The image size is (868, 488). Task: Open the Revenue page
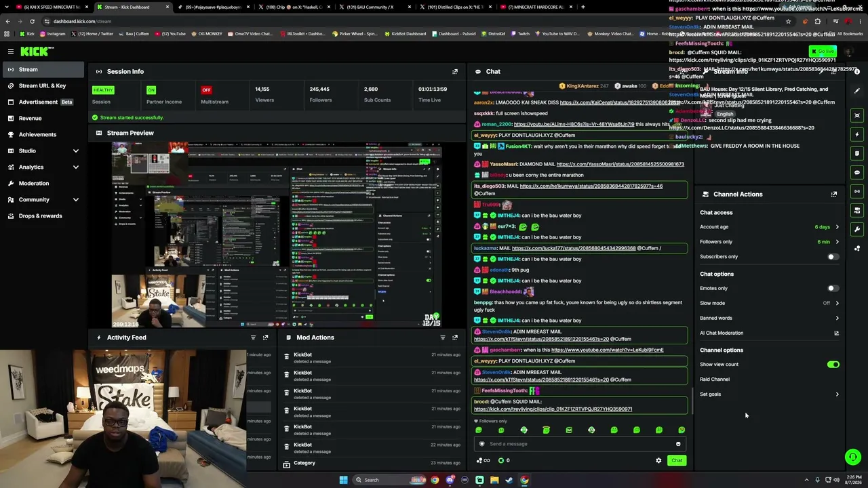pyautogui.click(x=42, y=118)
